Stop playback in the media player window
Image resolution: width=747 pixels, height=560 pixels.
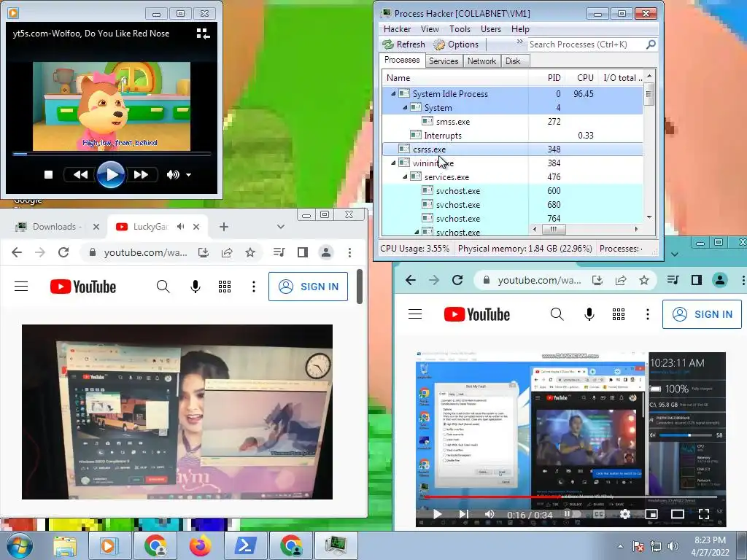coord(49,175)
